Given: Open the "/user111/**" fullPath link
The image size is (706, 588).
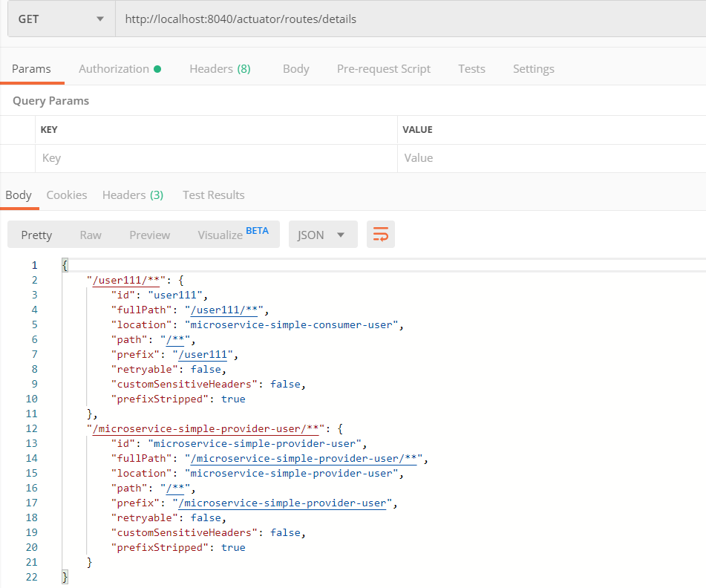Looking at the screenshot, I should click(x=223, y=310).
